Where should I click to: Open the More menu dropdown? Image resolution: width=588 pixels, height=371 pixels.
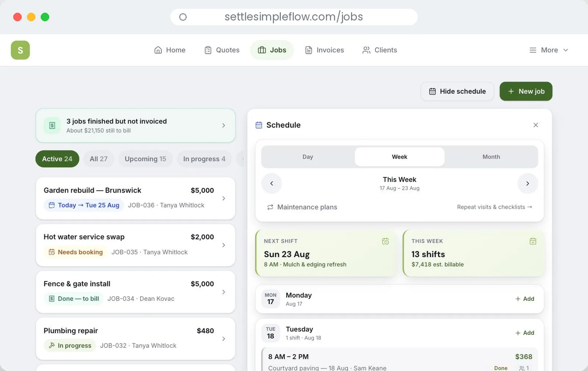549,50
